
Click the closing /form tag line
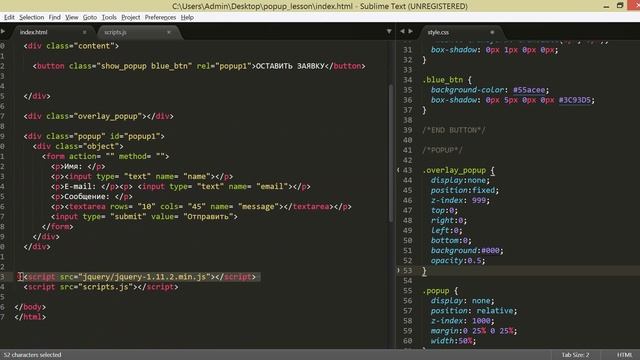point(57,227)
